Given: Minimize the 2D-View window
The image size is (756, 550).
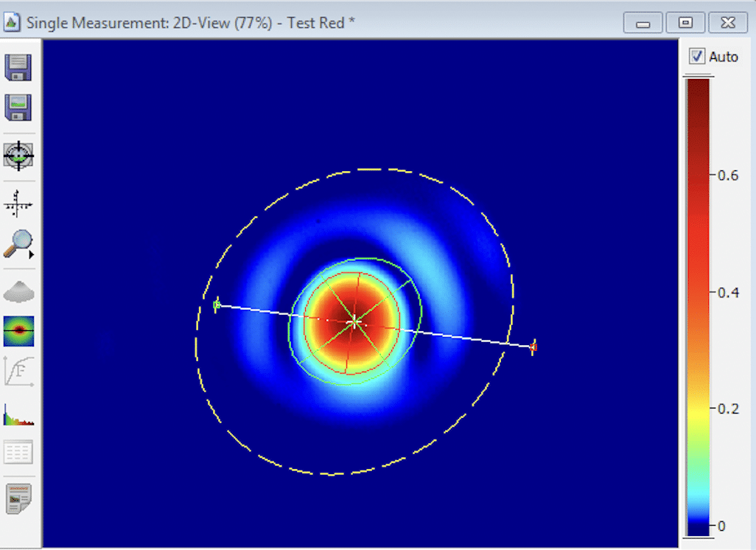Looking at the screenshot, I should (643, 23).
